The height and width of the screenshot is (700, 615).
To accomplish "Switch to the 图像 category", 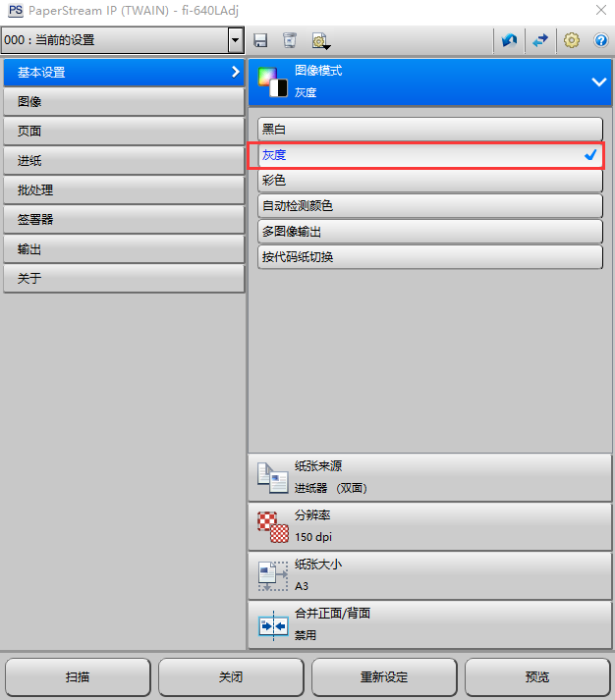I will click(124, 102).
